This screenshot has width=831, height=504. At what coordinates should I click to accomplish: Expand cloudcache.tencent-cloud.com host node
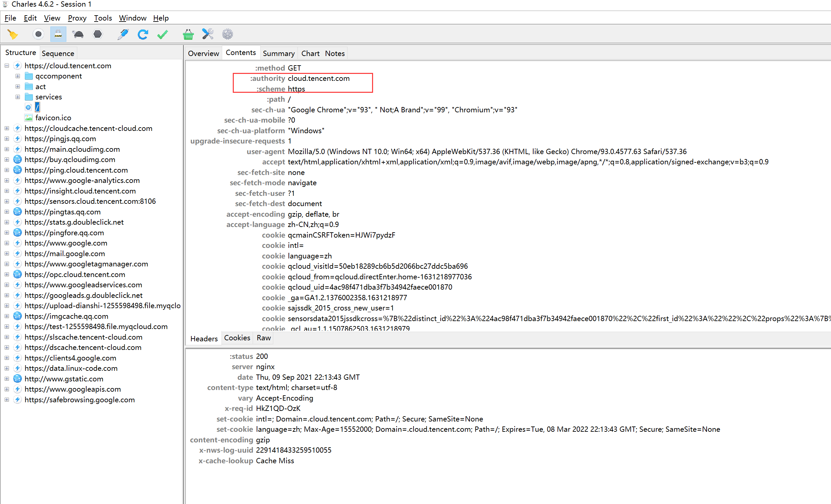[7, 128]
